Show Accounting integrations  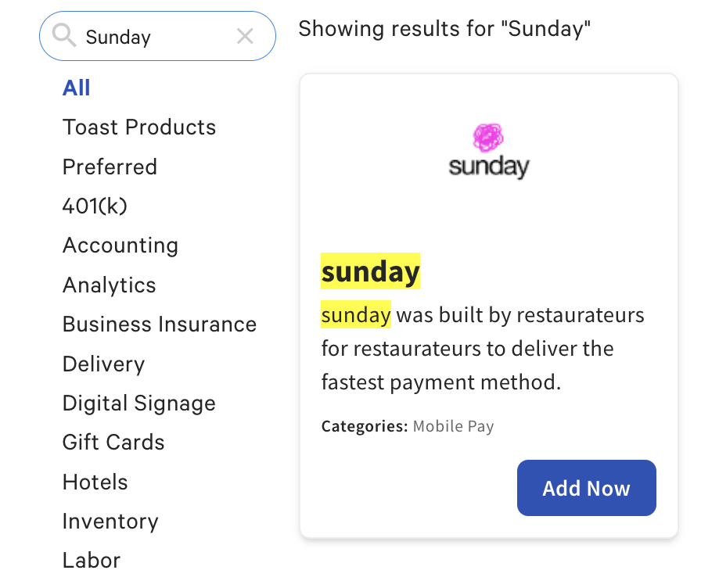(120, 246)
